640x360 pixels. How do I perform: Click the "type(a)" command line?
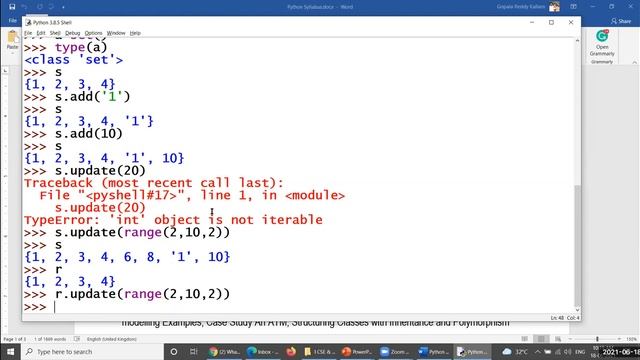81,47
